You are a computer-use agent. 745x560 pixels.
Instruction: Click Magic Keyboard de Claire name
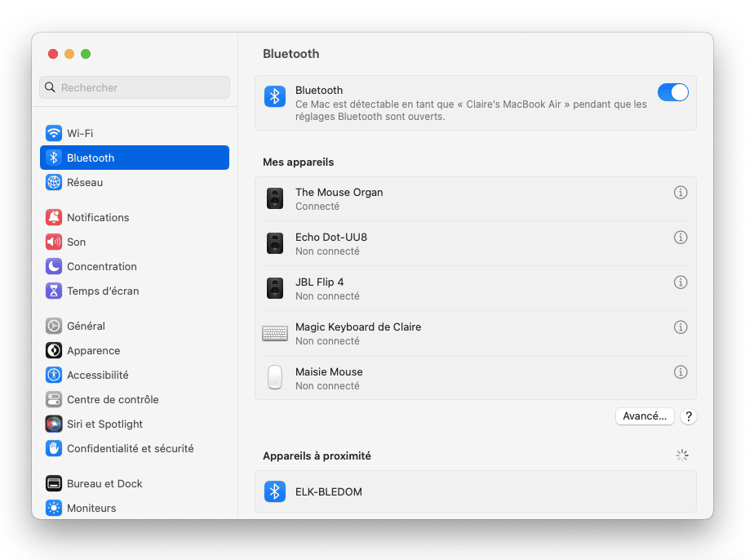358,327
